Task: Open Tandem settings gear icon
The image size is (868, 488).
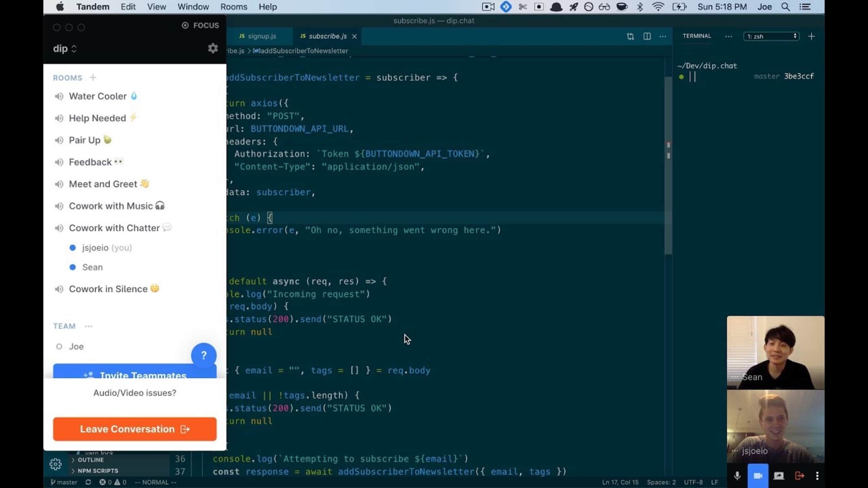Action: click(213, 48)
